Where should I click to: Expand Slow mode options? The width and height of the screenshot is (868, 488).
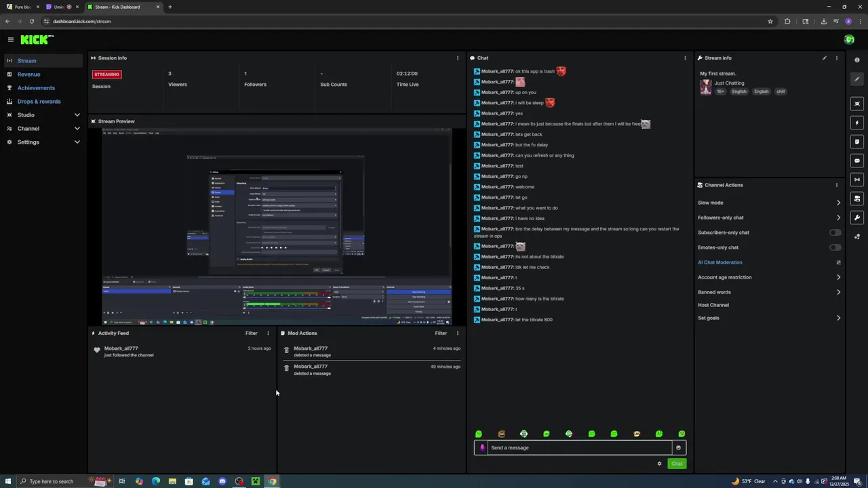[x=838, y=203]
